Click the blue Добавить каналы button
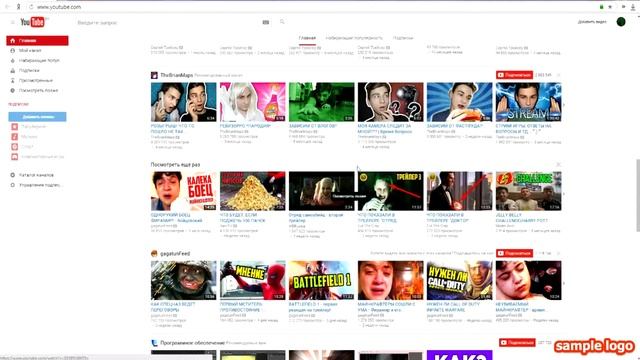 pyautogui.click(x=37, y=117)
